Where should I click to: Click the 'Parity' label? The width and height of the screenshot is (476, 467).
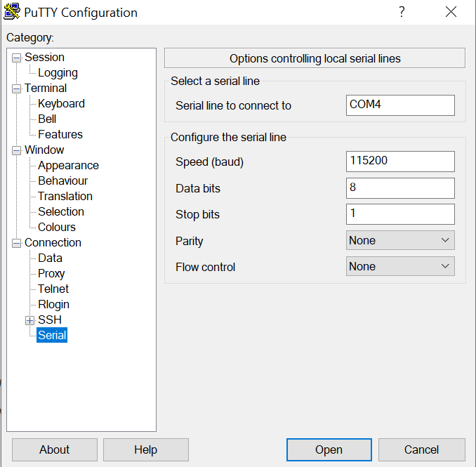coord(189,241)
